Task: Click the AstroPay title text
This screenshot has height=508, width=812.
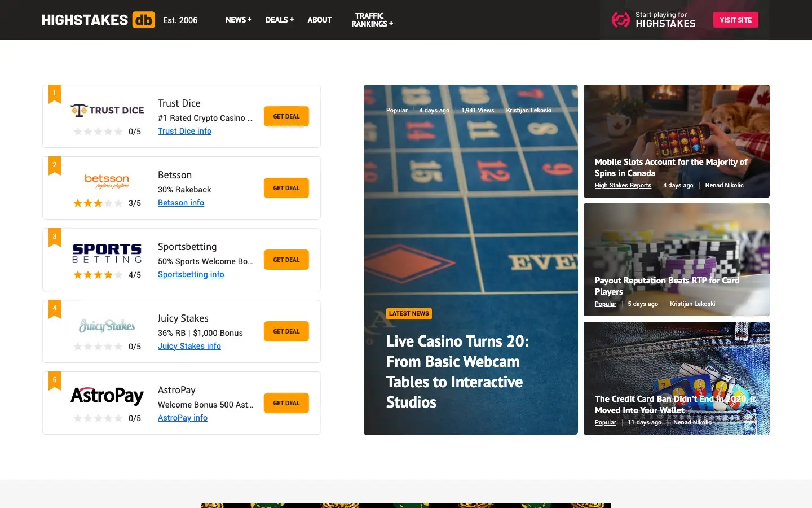Action: 176,390
